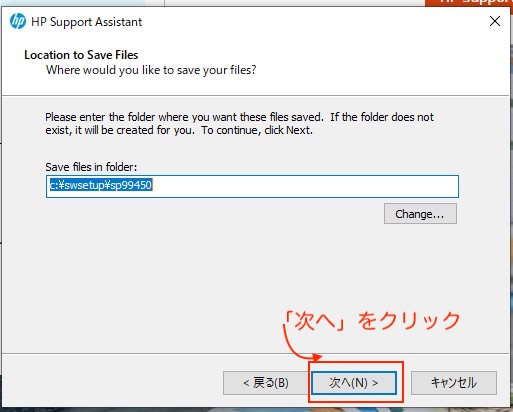Click the 'Please enter the folder' instruction paragraph
The width and height of the screenshot is (513, 412).
click(239, 123)
